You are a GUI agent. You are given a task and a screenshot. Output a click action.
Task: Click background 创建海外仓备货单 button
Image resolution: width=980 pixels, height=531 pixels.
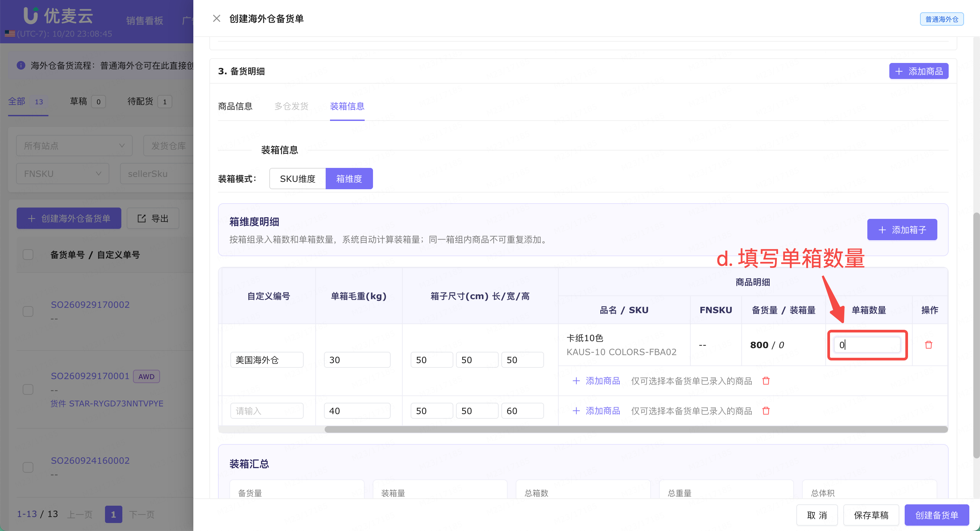point(69,218)
